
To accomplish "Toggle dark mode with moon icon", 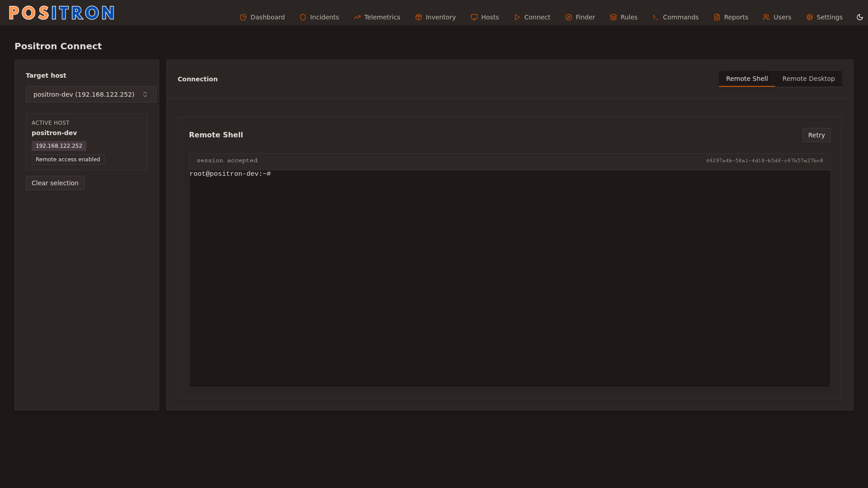I will click(x=860, y=17).
